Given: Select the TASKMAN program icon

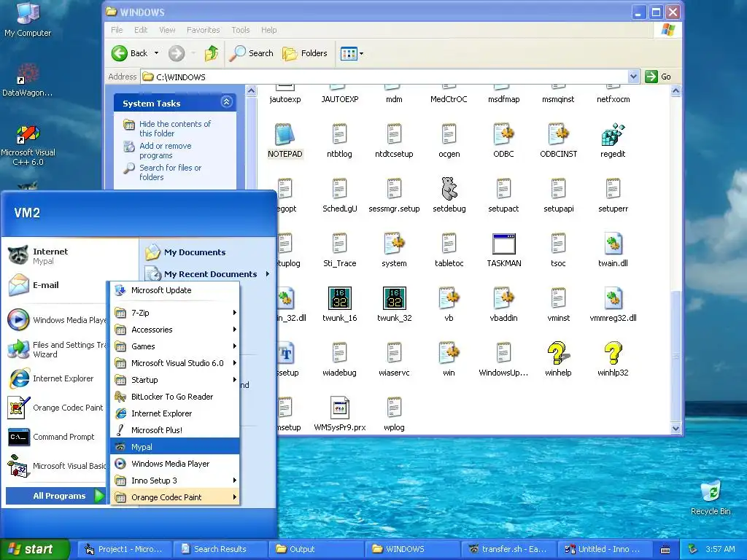Looking at the screenshot, I should coord(503,244).
